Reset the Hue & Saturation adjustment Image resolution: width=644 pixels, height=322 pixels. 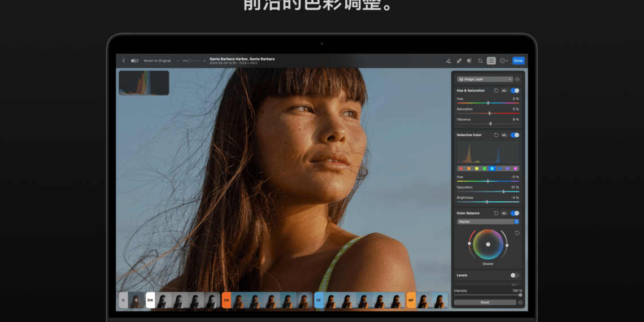point(496,90)
